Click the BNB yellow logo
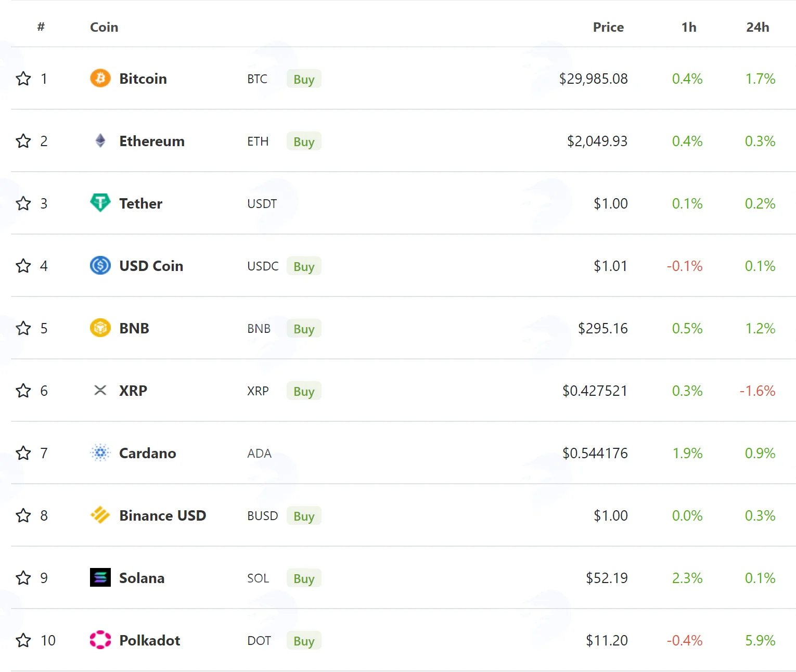The height and width of the screenshot is (672, 796). pos(100,328)
